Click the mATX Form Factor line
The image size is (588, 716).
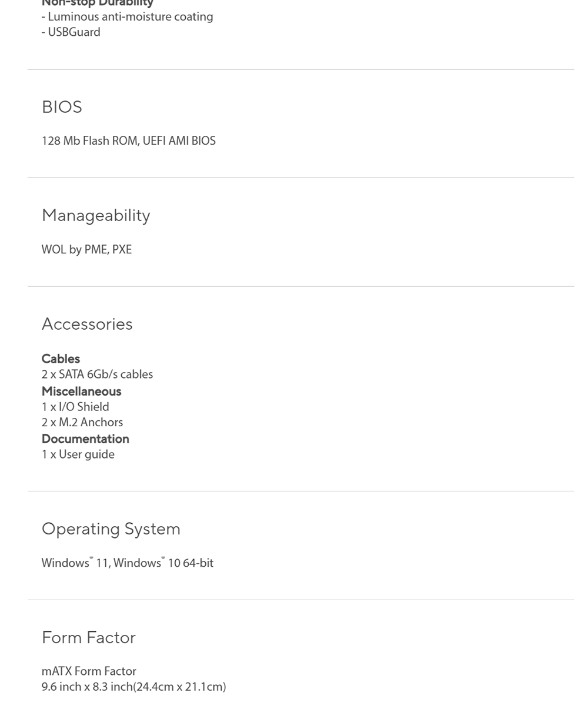(89, 671)
